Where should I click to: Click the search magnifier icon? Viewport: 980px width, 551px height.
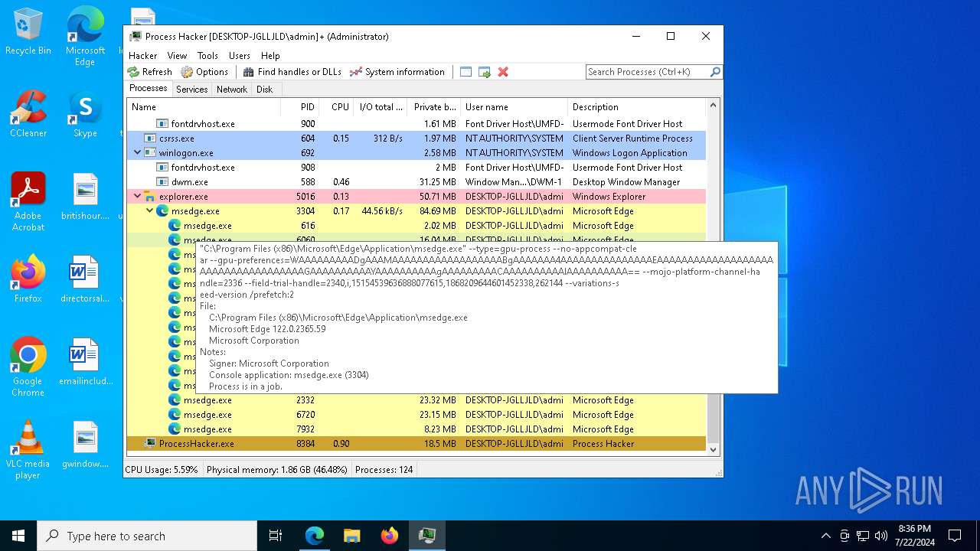tap(715, 72)
